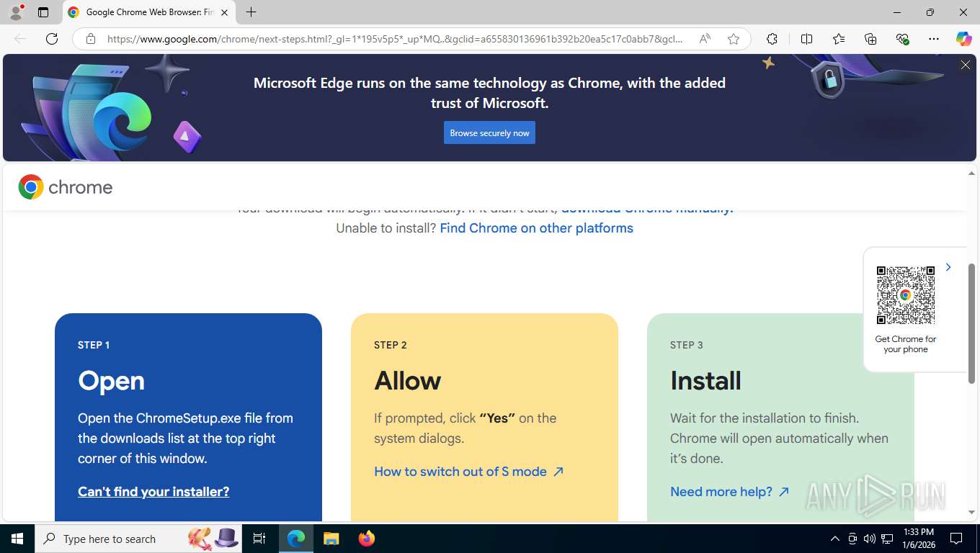980x553 pixels.
Task: Click the Open heading in Step 1
Action: [x=111, y=381]
